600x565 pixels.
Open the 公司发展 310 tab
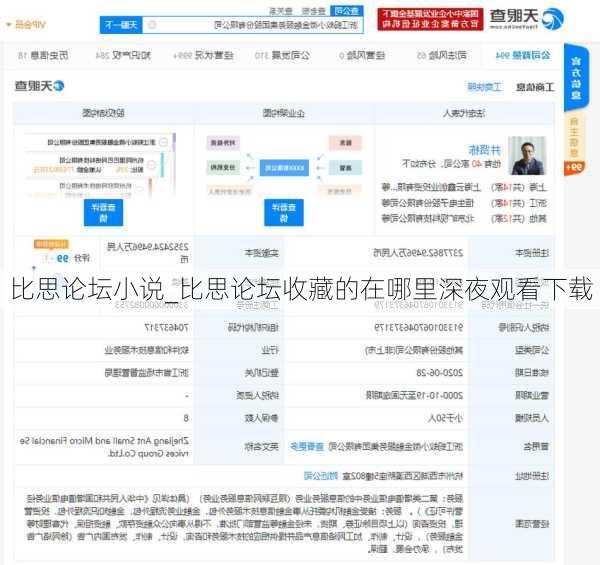(x=282, y=55)
